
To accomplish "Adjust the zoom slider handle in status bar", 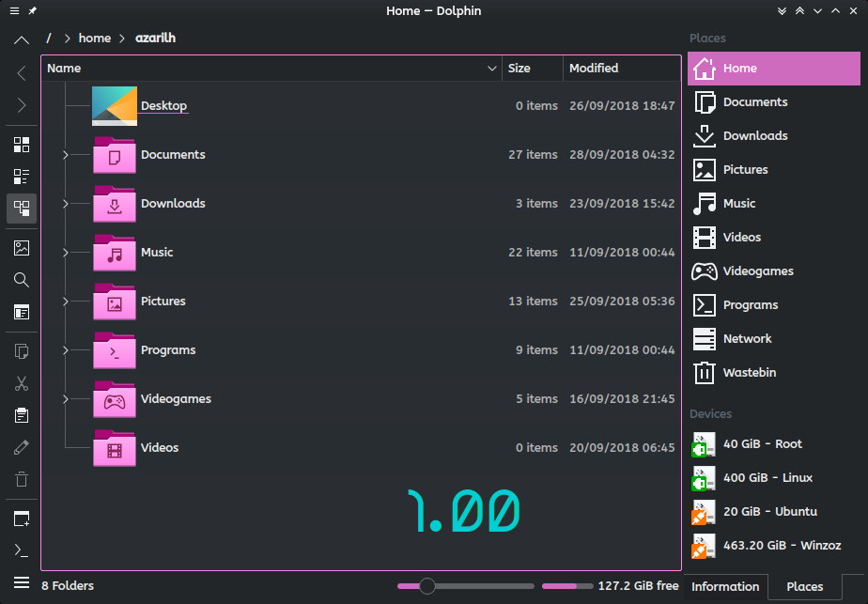I will coord(426,586).
